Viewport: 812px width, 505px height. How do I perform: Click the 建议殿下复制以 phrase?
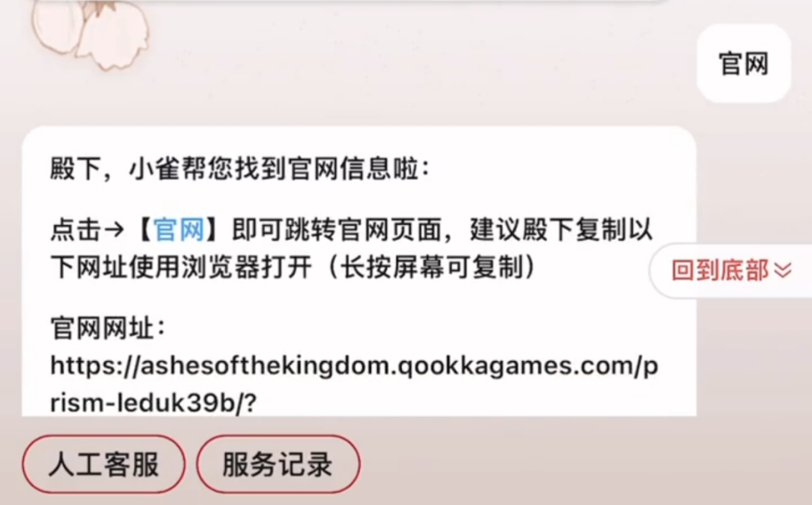[561, 229]
